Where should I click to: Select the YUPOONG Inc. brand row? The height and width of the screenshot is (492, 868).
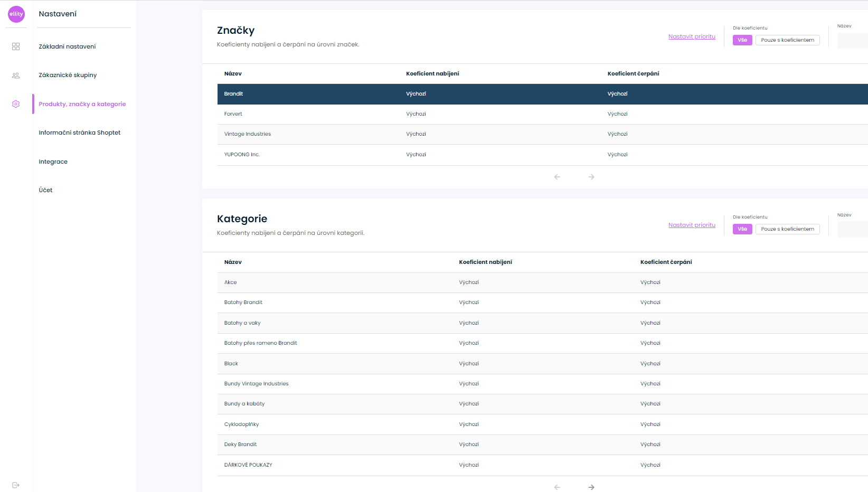[542, 155]
